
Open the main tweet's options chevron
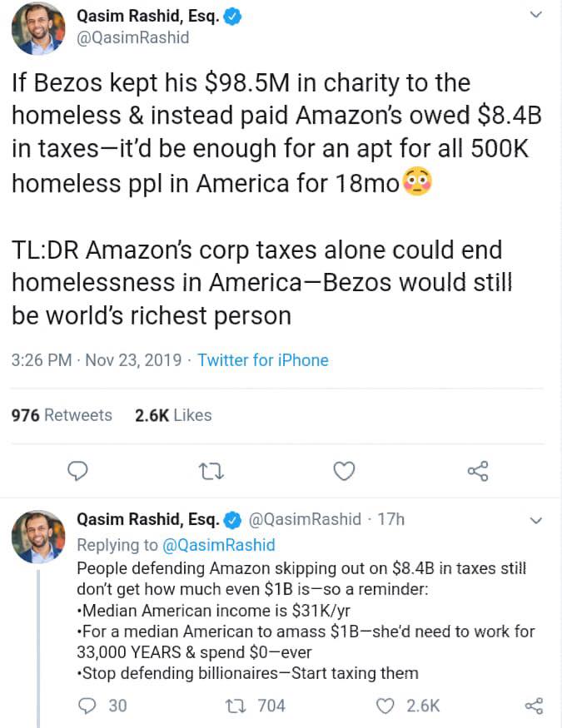coord(536,14)
